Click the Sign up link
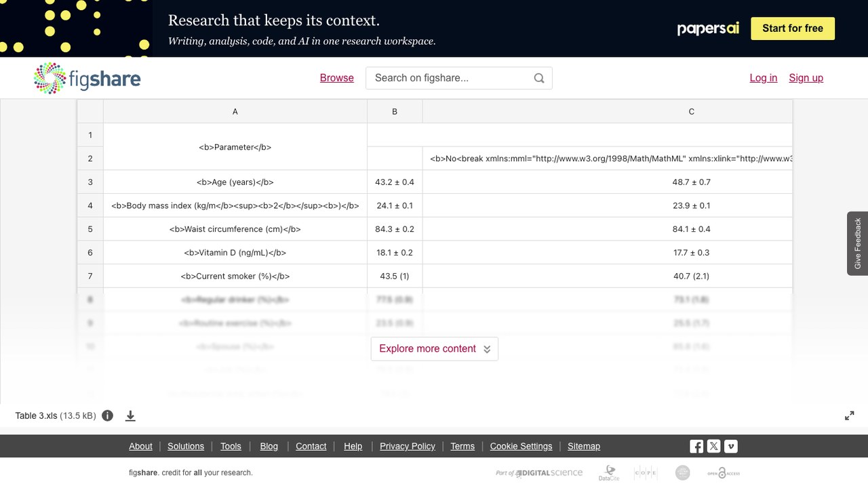This screenshot has height=488, width=868. coord(806,78)
